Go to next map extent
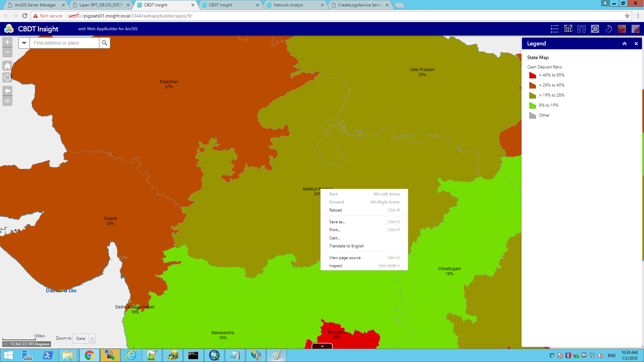Screen dimensions: 644x362 coord(7,101)
